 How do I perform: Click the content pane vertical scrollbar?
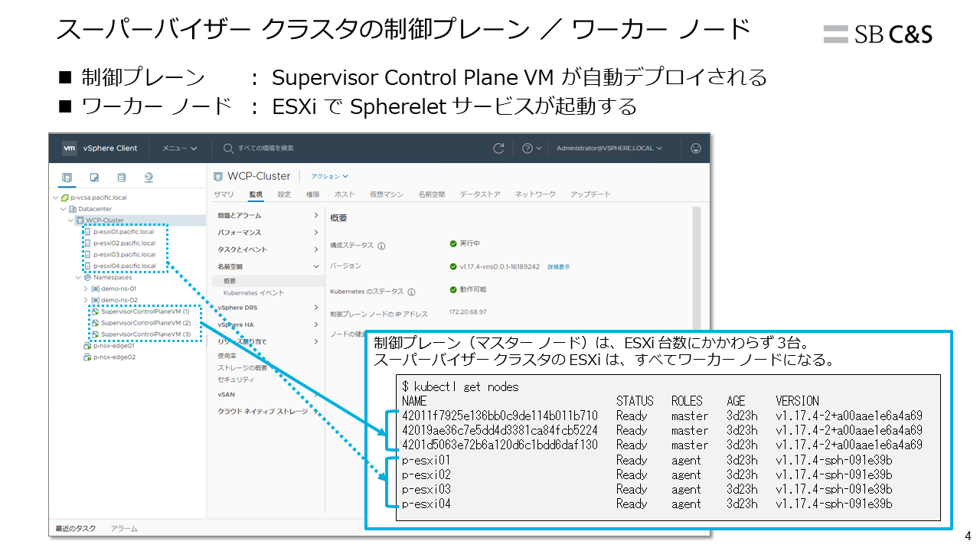(x=695, y=268)
